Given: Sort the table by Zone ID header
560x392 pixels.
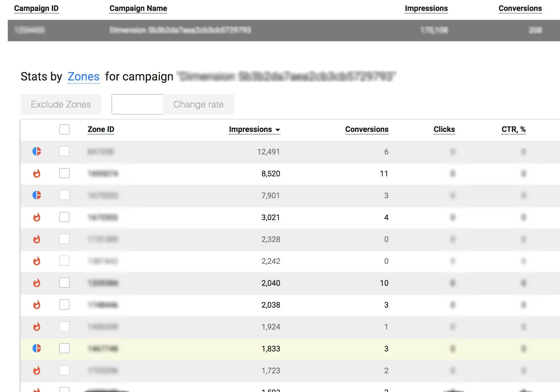Looking at the screenshot, I should (x=101, y=129).
